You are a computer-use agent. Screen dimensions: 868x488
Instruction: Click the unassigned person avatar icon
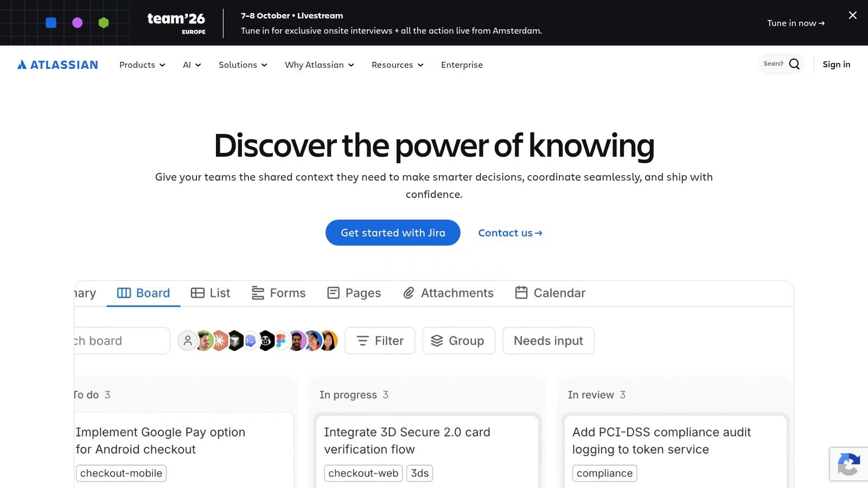pos(188,341)
